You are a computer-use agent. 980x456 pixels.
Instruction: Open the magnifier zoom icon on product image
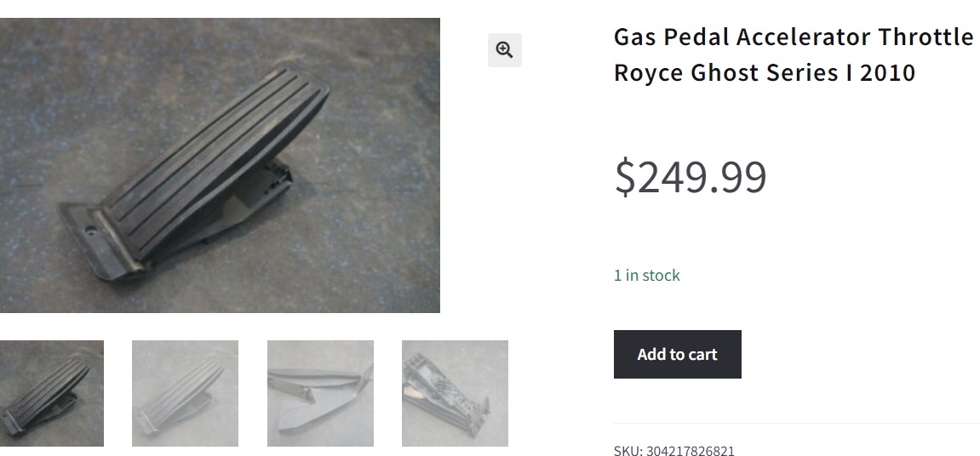(504, 50)
